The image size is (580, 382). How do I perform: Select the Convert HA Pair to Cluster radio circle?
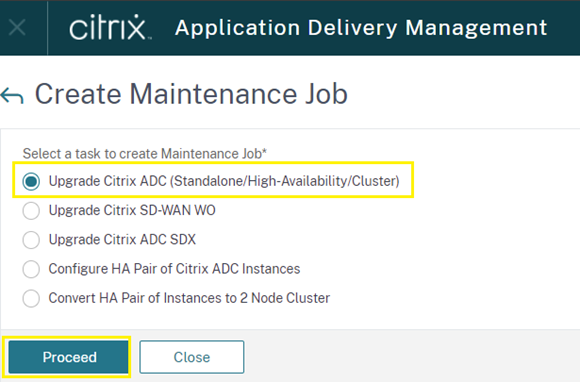[31, 298]
